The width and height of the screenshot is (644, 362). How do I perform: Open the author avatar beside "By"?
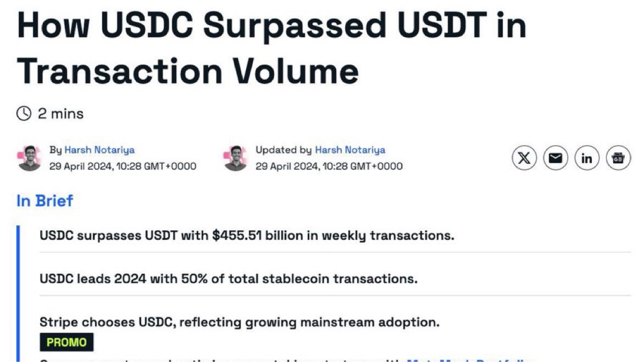(x=29, y=158)
